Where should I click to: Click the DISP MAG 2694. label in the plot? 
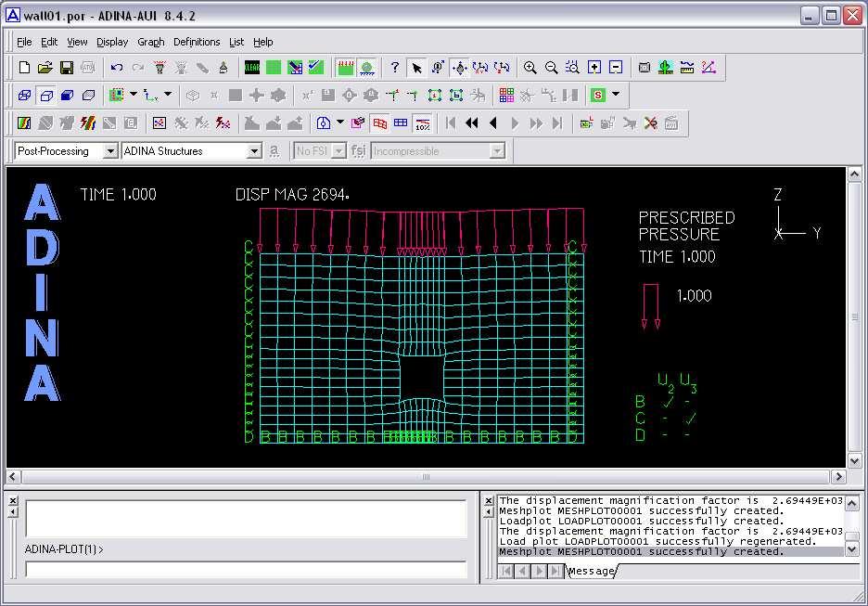tap(292, 195)
